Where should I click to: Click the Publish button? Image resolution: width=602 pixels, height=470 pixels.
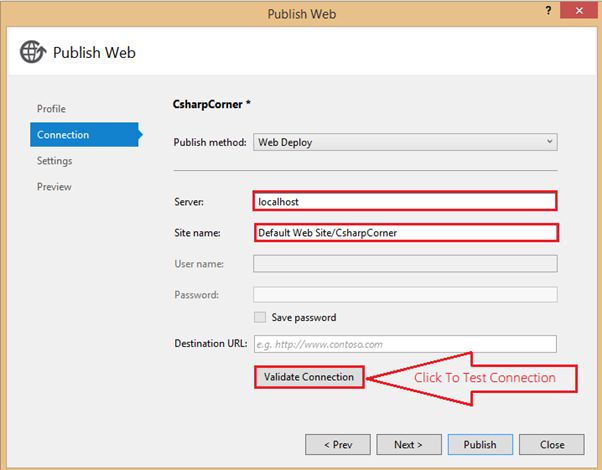480,444
